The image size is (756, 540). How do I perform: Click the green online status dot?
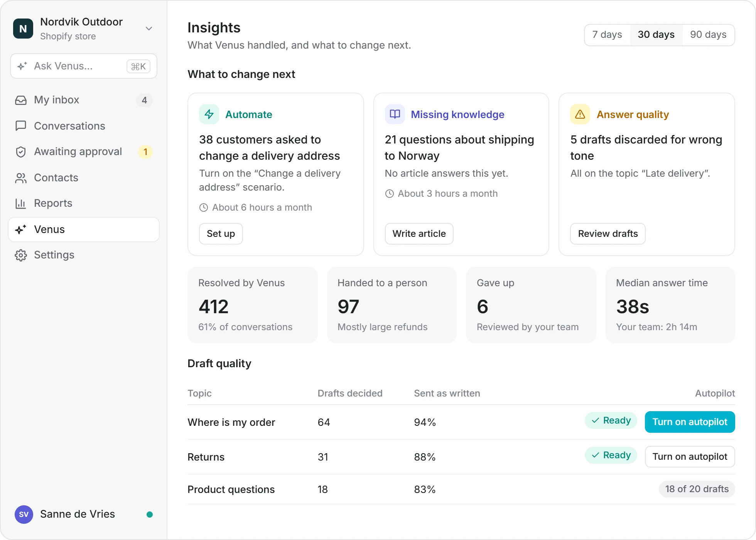[x=150, y=515]
